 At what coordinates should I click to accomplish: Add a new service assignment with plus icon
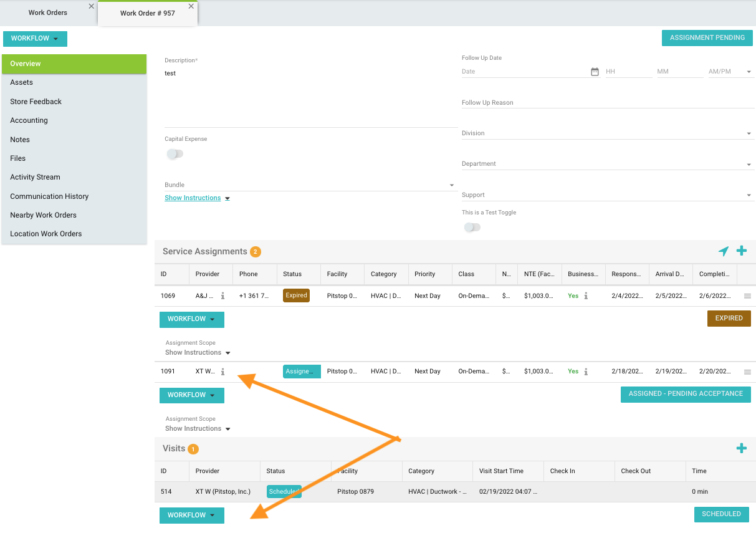click(742, 251)
